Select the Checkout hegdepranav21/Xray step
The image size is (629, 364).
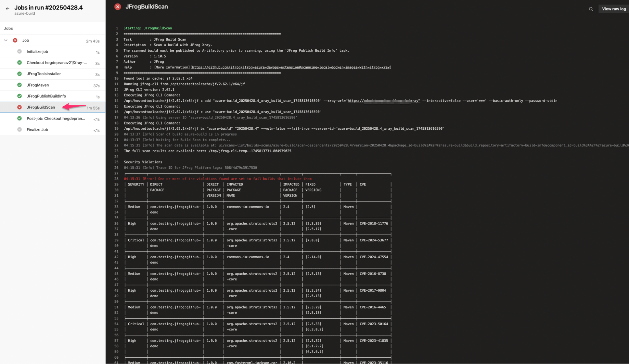(x=57, y=63)
